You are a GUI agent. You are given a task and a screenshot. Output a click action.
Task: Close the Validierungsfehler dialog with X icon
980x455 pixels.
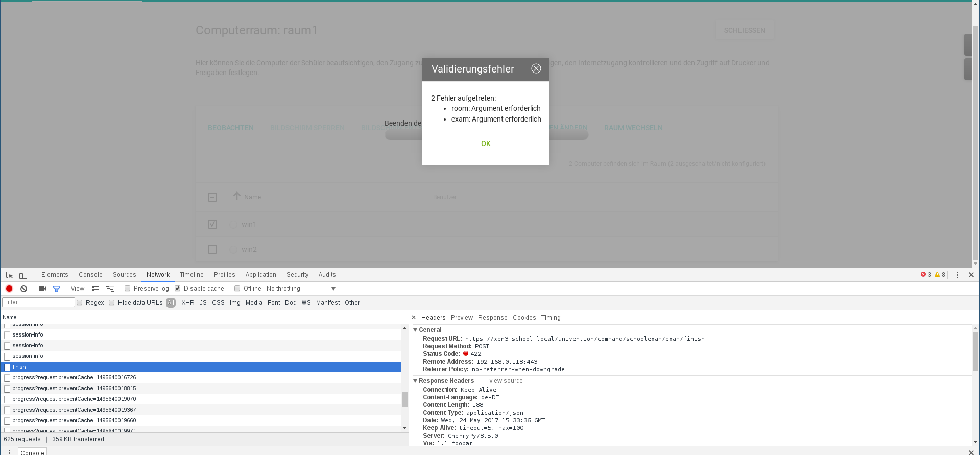pyautogui.click(x=536, y=68)
